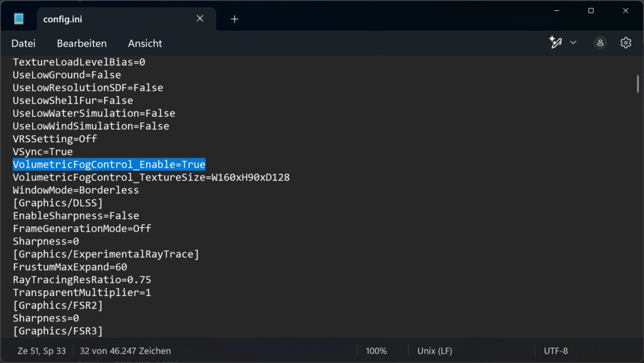The image size is (644, 363).
Task: Open the Ansicht menu
Action: click(145, 43)
